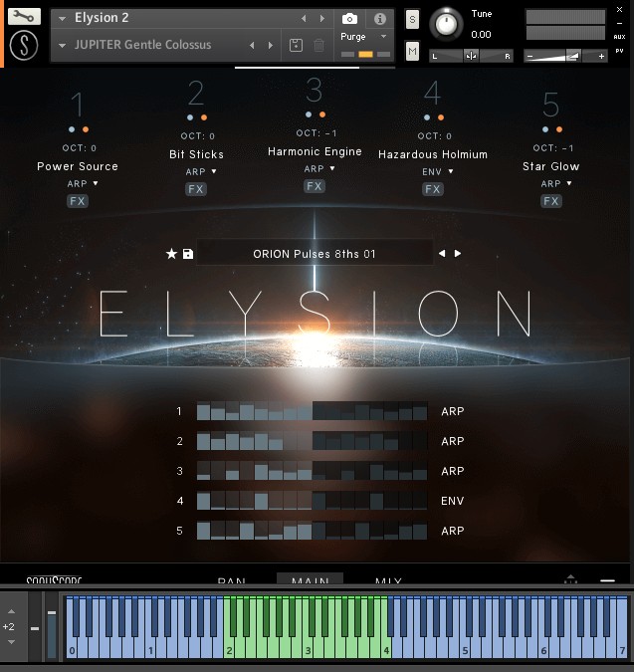This screenshot has height=672, width=634.
Task: Switch to the MIX tab
Action: (388, 579)
